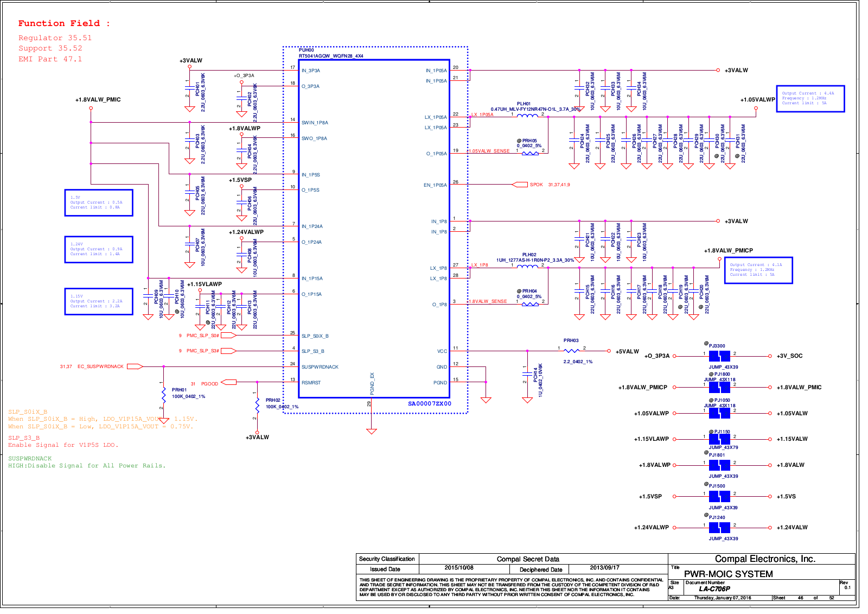Select the PLH01 inductor symbol
The height and width of the screenshot is (614, 868).
527,115
